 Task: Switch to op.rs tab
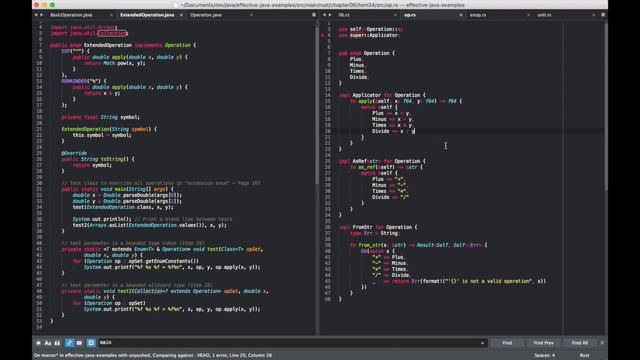409,15
